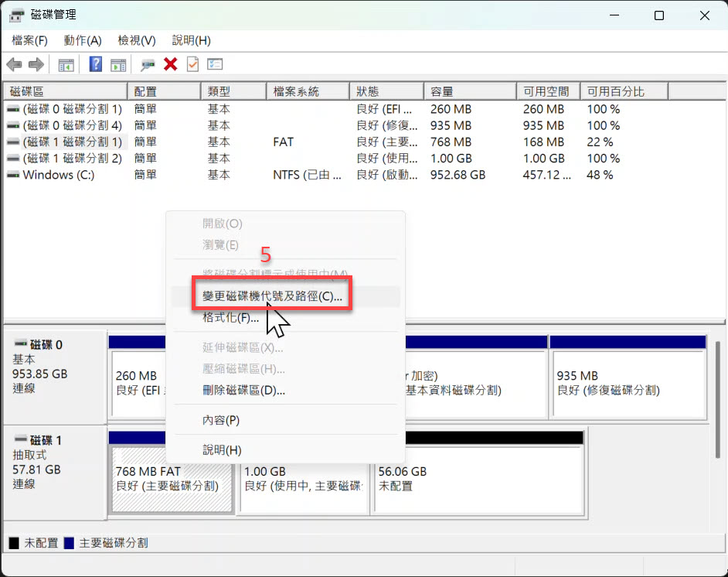The height and width of the screenshot is (577, 728).
Task: Open the 檢視(V) menu
Action: (137, 40)
